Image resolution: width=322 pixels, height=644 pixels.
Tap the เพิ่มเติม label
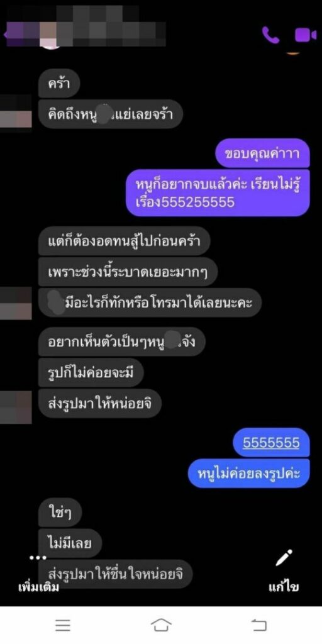[38, 587]
